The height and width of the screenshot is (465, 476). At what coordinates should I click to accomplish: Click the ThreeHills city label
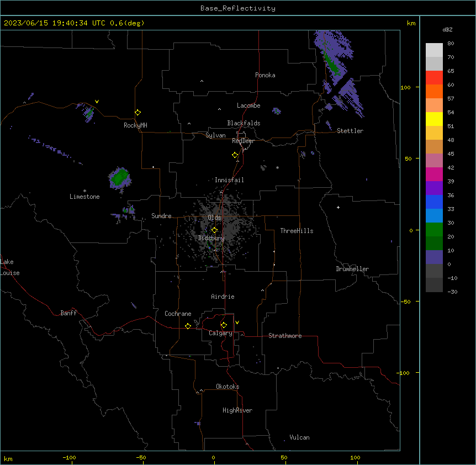click(297, 231)
